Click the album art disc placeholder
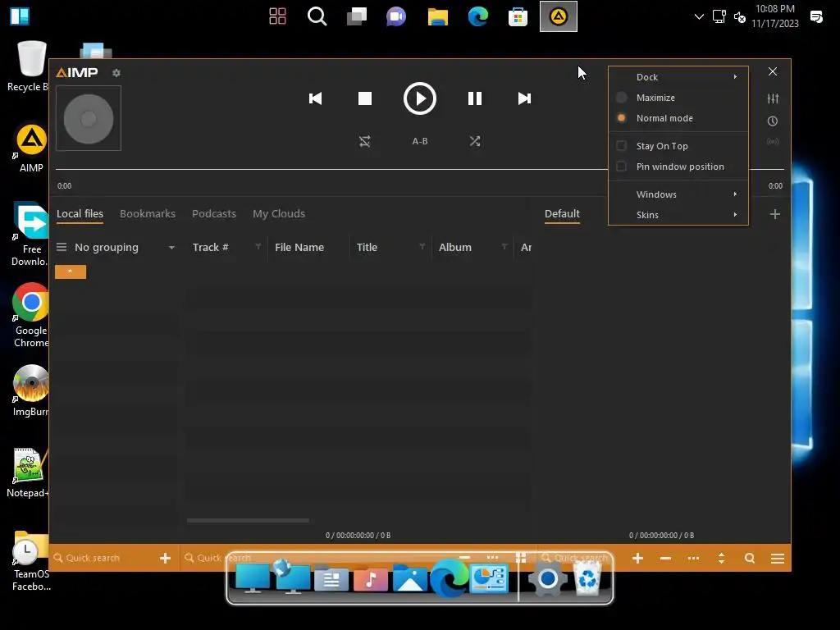840x630 pixels. (89, 119)
